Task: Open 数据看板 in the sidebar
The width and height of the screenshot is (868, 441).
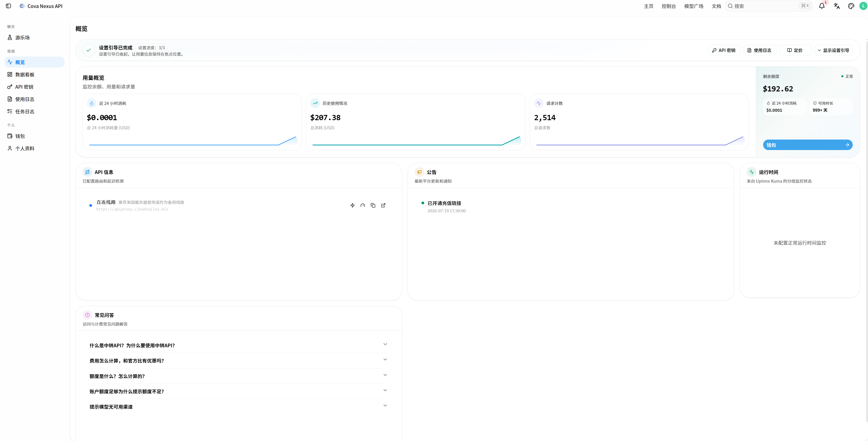Action: click(34, 75)
